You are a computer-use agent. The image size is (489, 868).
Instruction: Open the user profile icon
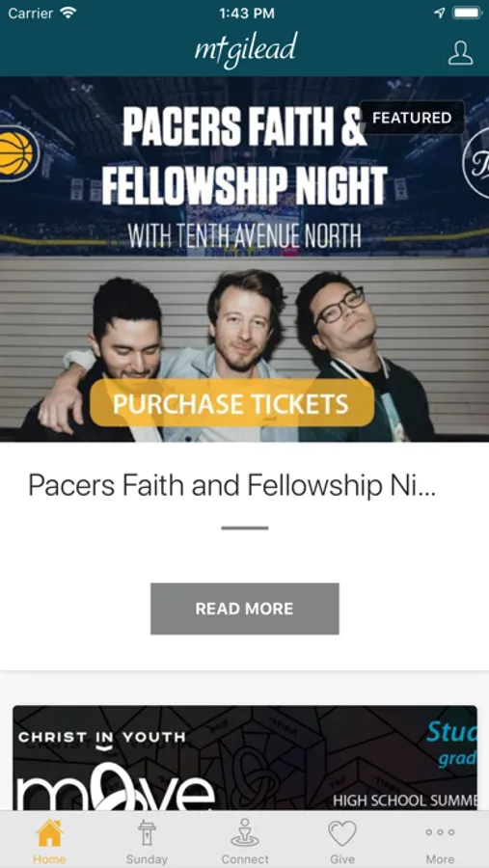[x=460, y=53]
